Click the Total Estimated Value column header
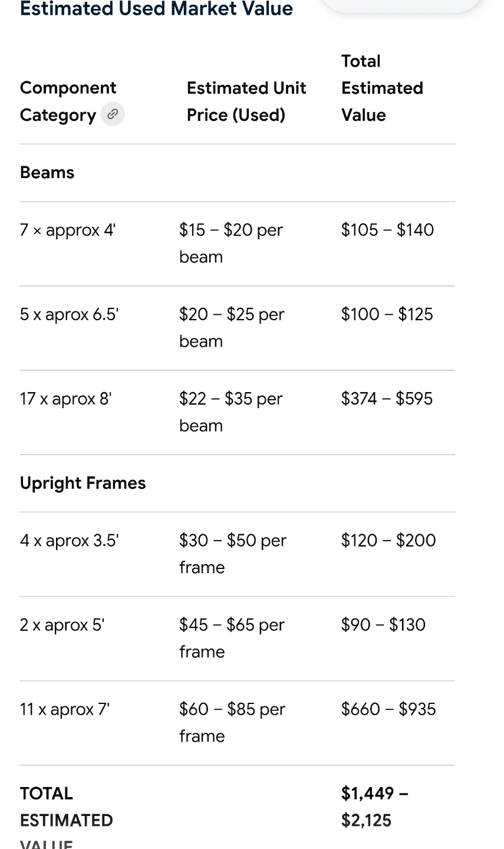Viewport: 504px width, 849px height. [x=382, y=88]
